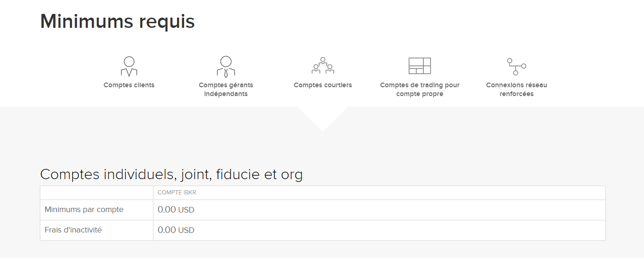Click the Minimums par compte row label
Image resolution: width=644 pixels, height=258 pixels.
[84, 210]
